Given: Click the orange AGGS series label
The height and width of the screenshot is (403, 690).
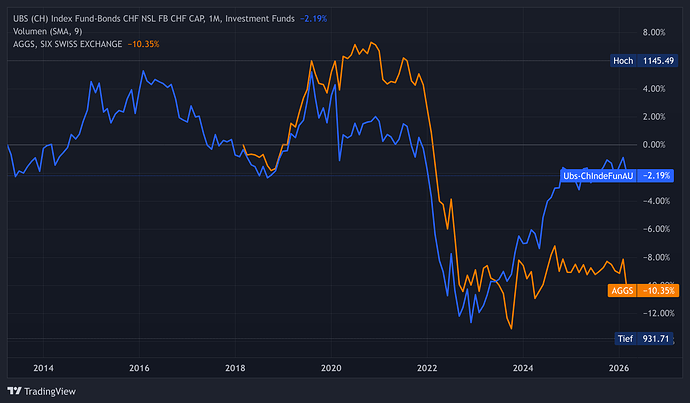Looking at the screenshot, I should pos(622,291).
